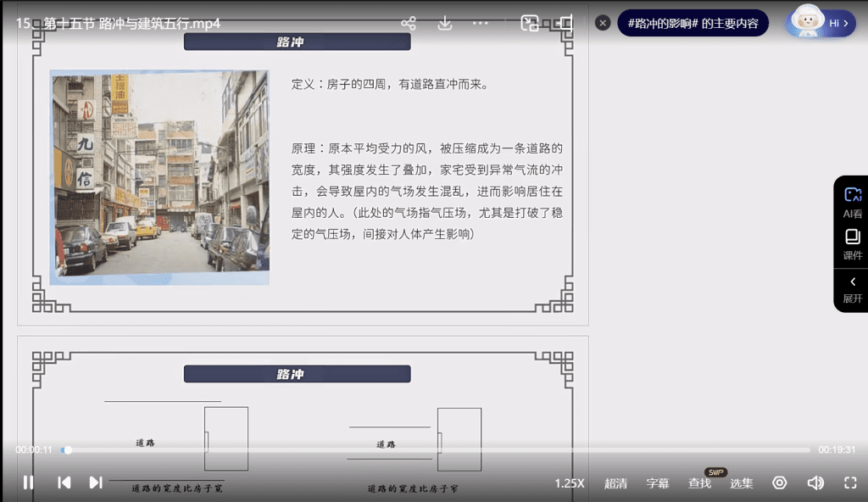Click the video title 第十五节 路冲与建筑五行.mp4
Image resolution: width=868 pixels, height=502 pixels.
(x=131, y=23)
